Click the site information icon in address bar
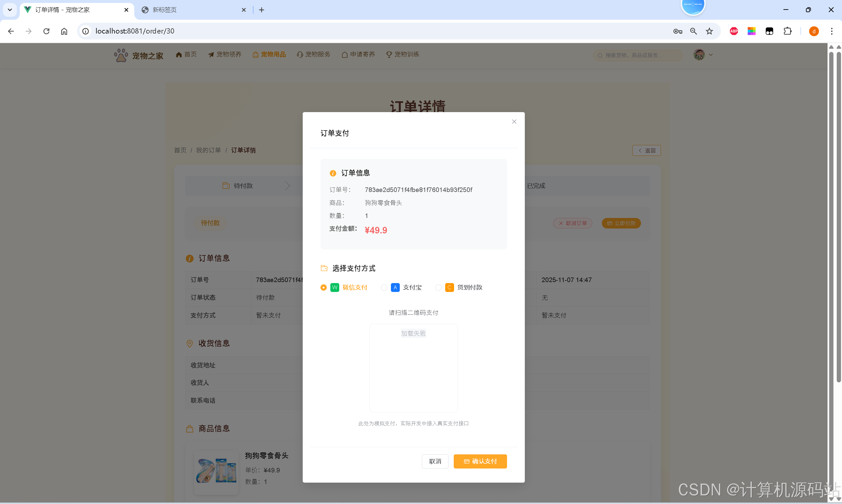This screenshot has width=842, height=504. point(86,31)
